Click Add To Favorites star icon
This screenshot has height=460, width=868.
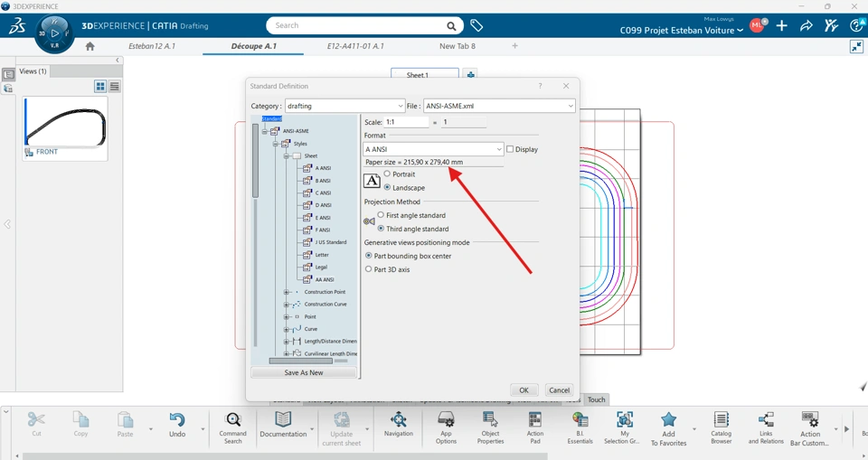click(669, 419)
